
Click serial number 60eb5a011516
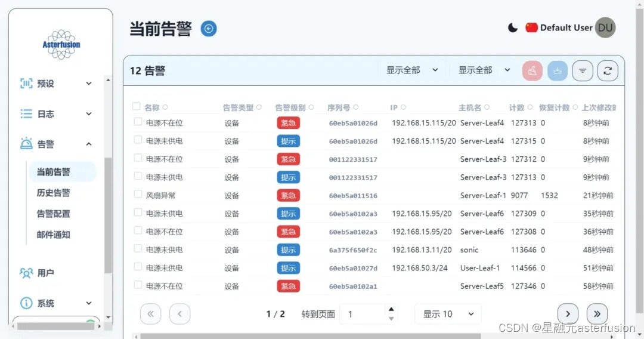tap(353, 196)
